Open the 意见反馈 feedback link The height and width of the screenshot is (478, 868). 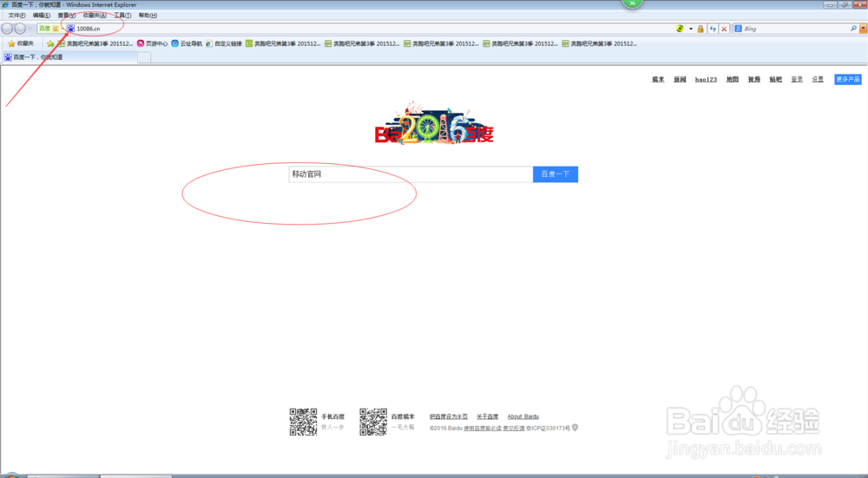click(x=513, y=429)
